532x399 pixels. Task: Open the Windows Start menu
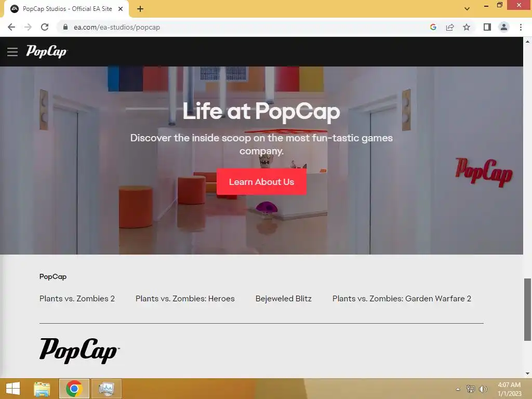tap(13, 389)
